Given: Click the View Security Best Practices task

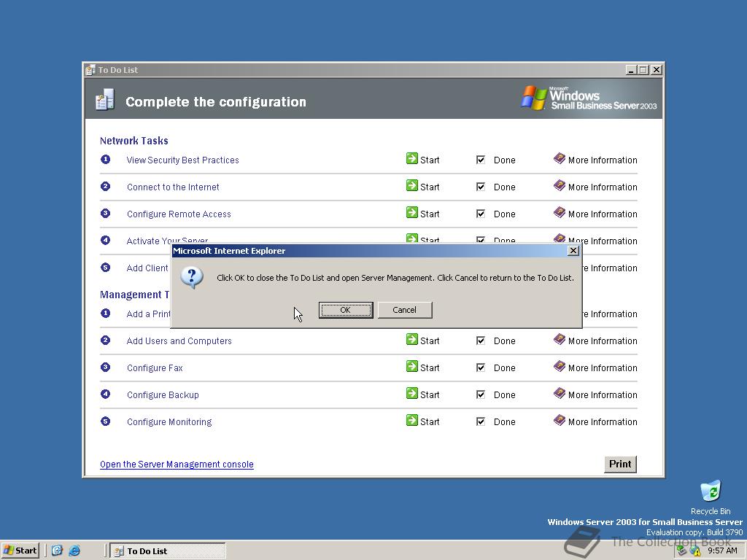Looking at the screenshot, I should (183, 160).
